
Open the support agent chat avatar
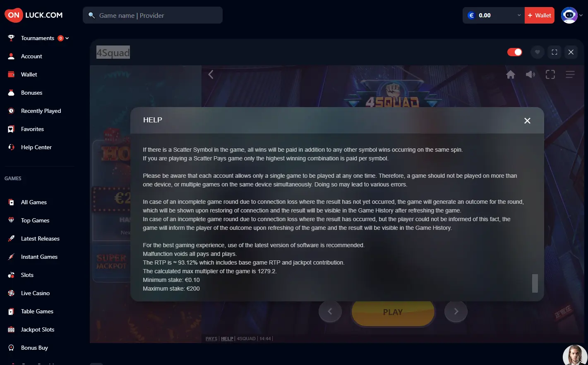pos(575,355)
